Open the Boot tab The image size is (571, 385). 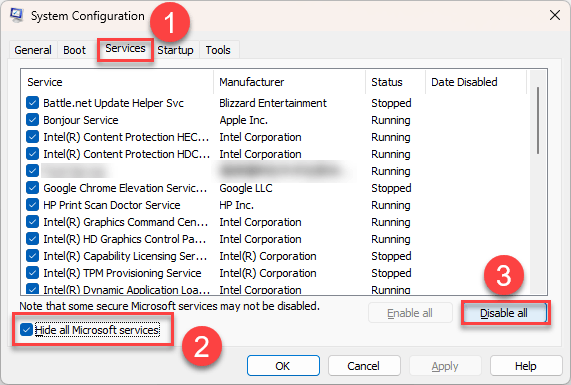(74, 50)
